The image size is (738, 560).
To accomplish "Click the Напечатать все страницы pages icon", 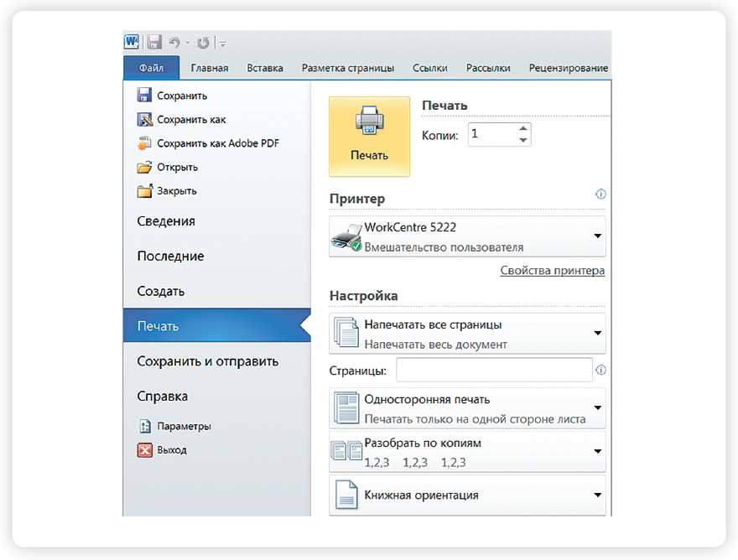I will pos(346,332).
